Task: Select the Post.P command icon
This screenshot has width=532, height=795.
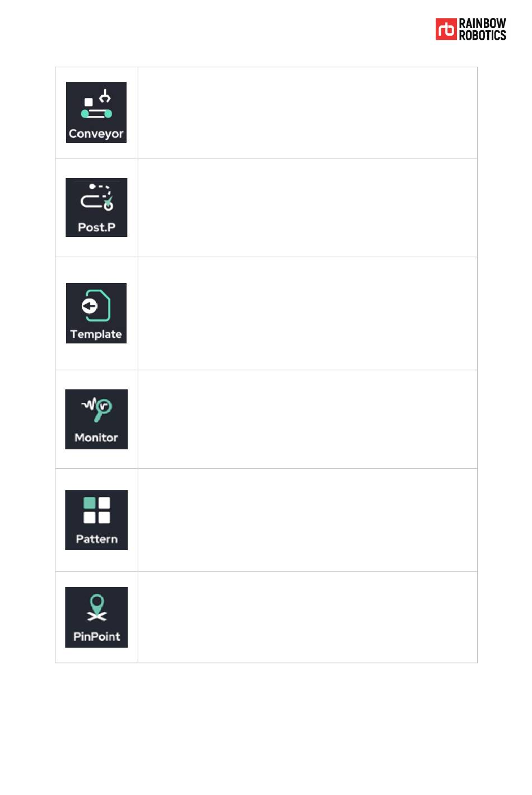Action: [x=96, y=207]
